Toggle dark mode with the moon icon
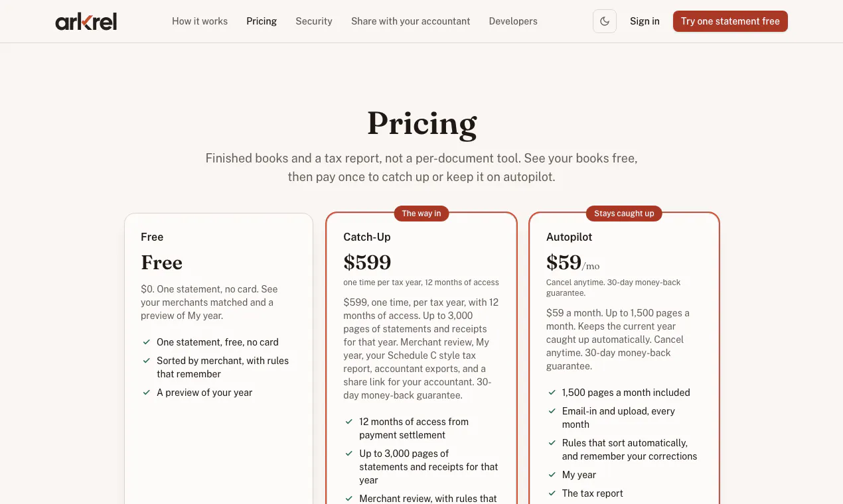The width and height of the screenshot is (843, 504). tap(605, 21)
